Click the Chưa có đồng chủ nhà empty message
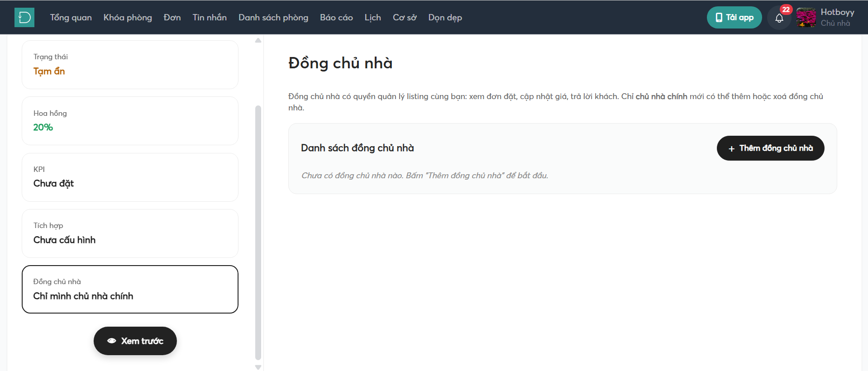The image size is (868, 371). tap(424, 176)
